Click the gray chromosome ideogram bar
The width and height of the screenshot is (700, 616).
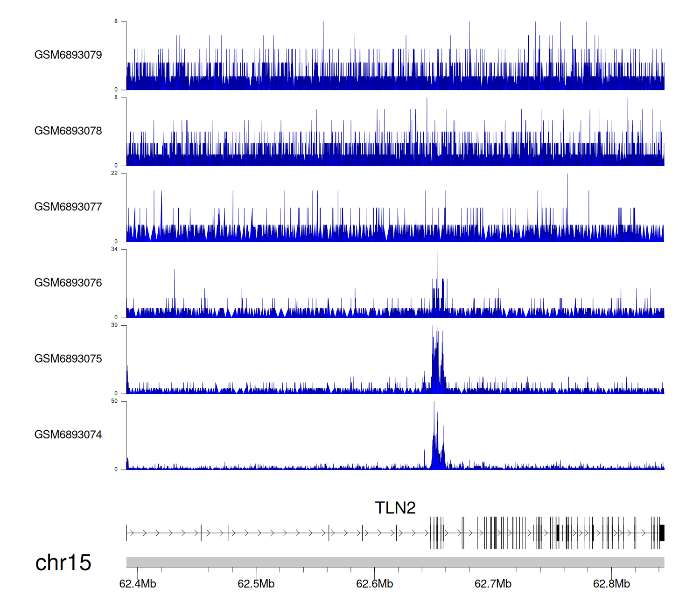point(395,562)
